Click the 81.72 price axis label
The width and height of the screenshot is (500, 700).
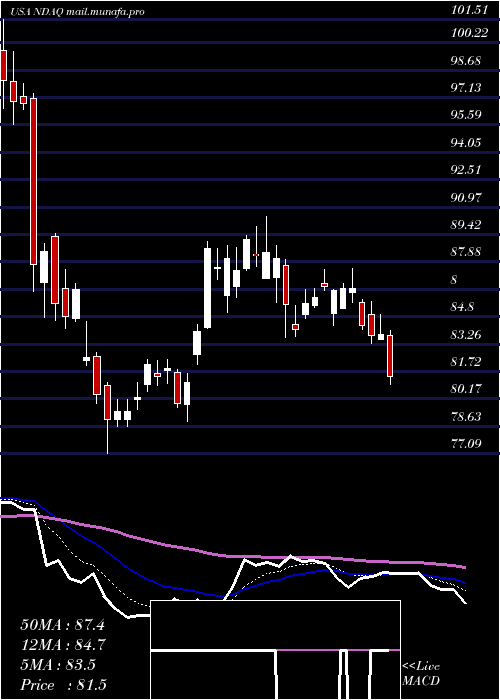pos(466,361)
